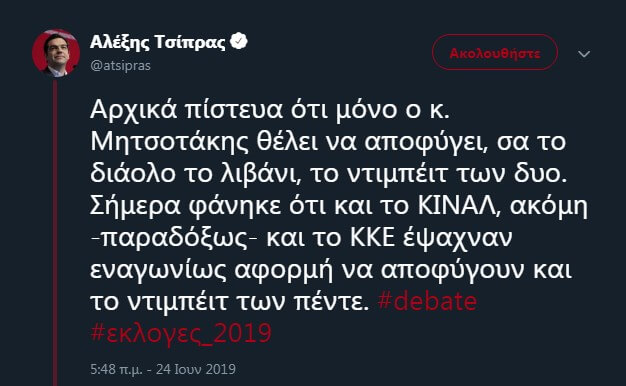The height and width of the screenshot is (386, 626).
Task: Expand the tweet options chevron arrow
Action: point(584,54)
